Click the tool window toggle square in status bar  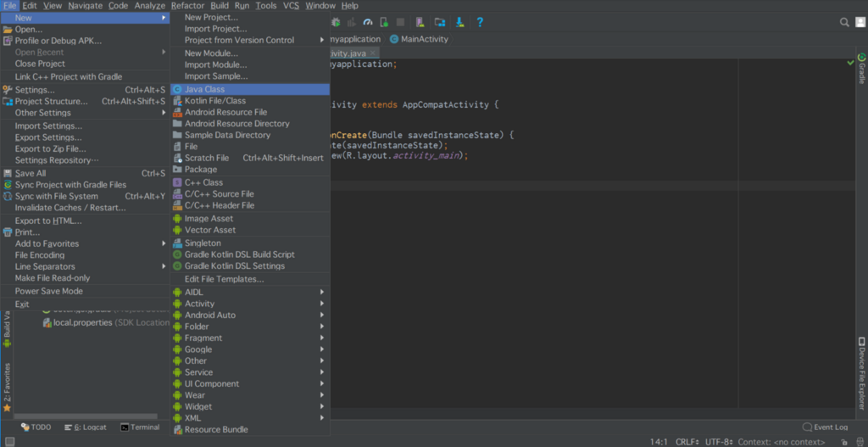(9, 441)
